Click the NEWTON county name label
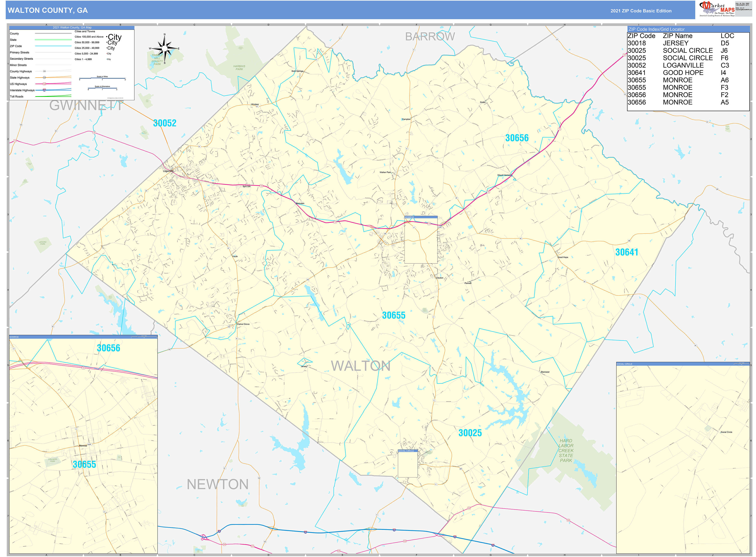756x557 pixels. point(217,485)
